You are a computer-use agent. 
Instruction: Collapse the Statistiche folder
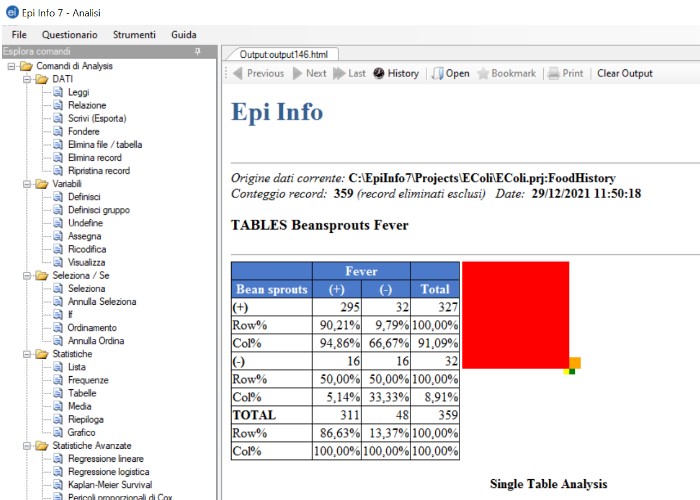point(27,354)
